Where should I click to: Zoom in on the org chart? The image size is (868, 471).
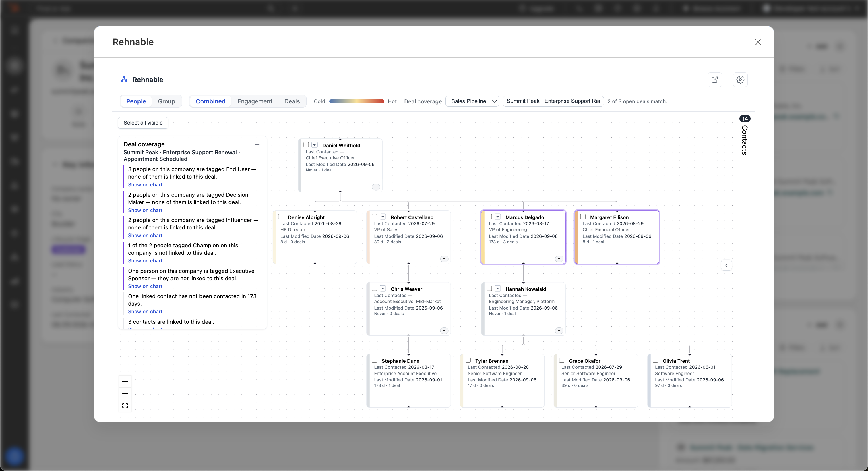pos(125,382)
